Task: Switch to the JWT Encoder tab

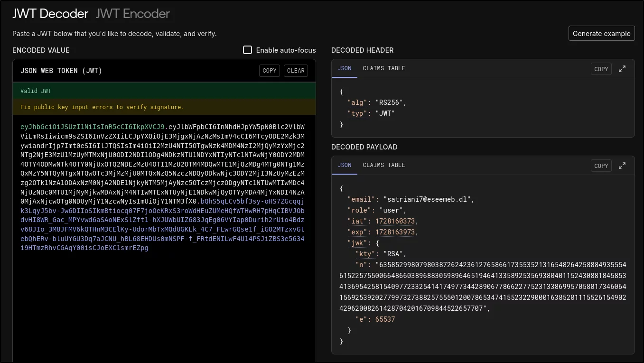Action: [132, 14]
